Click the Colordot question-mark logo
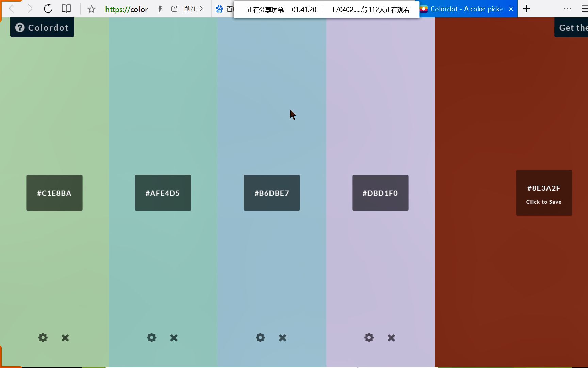The width and height of the screenshot is (588, 368). pos(20,27)
